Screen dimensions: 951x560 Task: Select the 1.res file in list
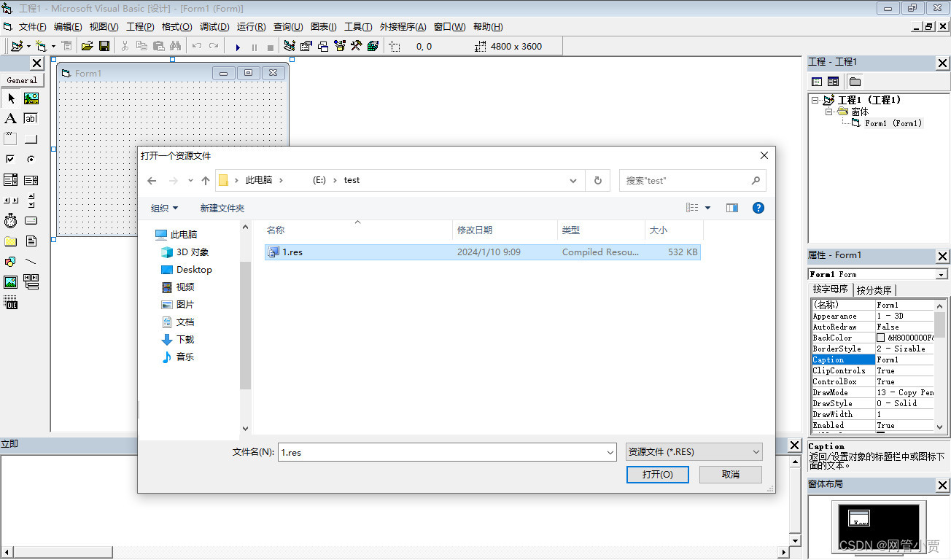[482, 252]
